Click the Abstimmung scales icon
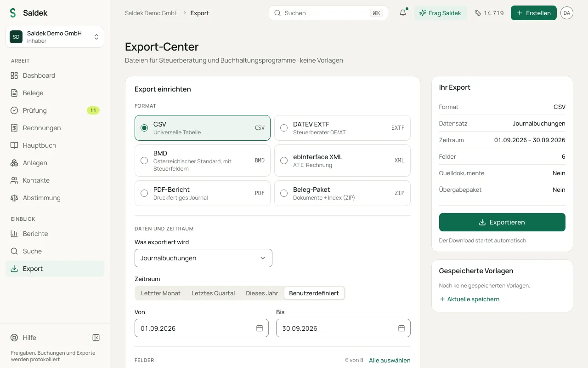Screen dimensions: 588x368 (14, 198)
